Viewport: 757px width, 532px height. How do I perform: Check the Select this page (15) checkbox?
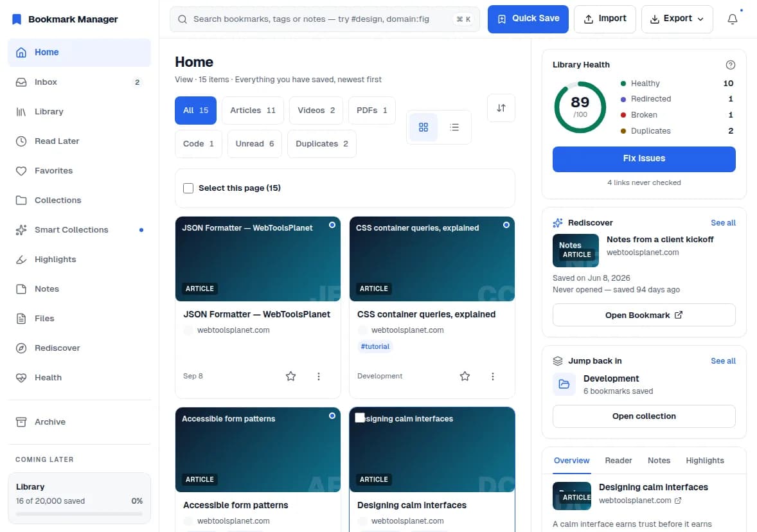tap(188, 188)
